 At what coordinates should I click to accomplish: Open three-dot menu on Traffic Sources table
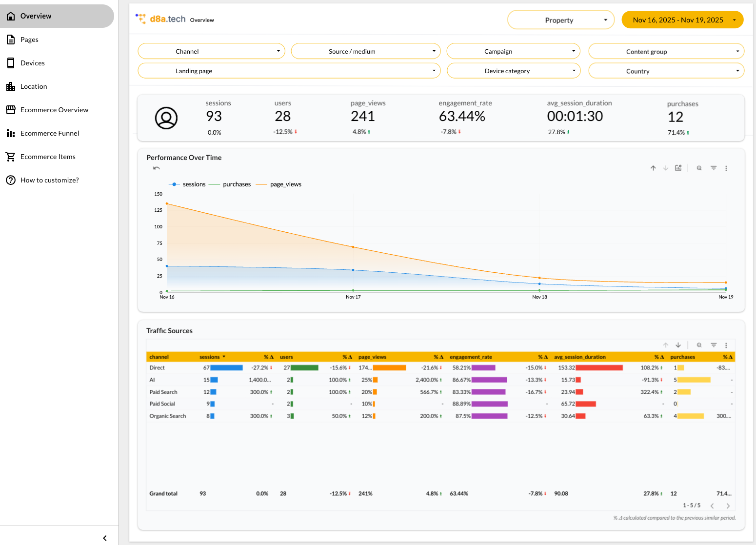pyautogui.click(x=726, y=345)
